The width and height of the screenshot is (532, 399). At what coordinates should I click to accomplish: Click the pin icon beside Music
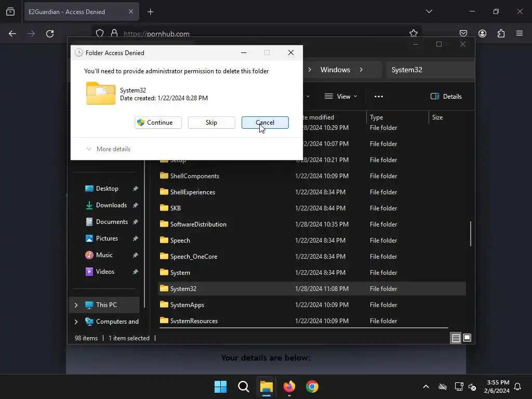(x=136, y=255)
